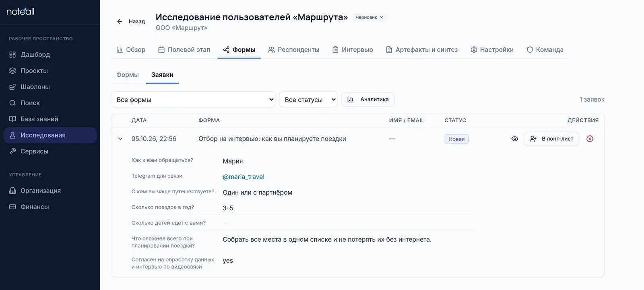Open the Все статусы filter dropdown
The image size is (644, 290).
[308, 99]
